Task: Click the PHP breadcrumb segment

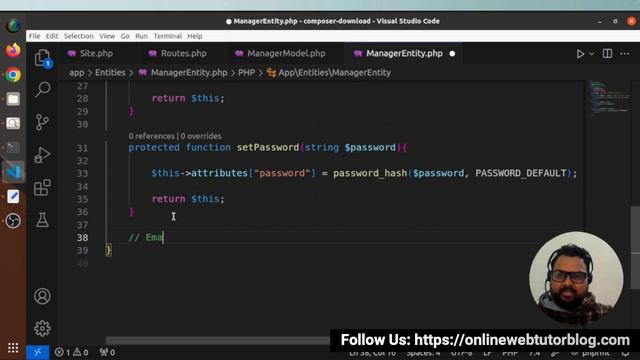Action: 247,73
